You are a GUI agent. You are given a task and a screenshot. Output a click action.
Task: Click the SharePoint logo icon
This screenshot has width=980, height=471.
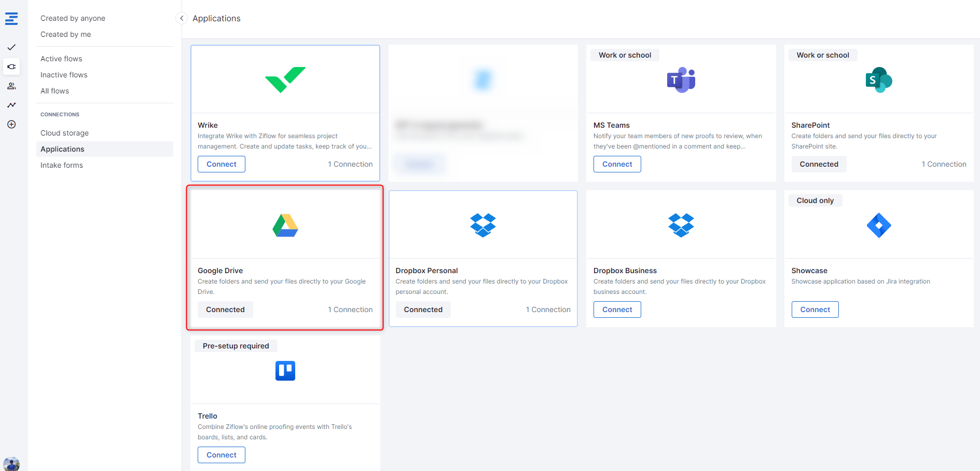tap(878, 80)
